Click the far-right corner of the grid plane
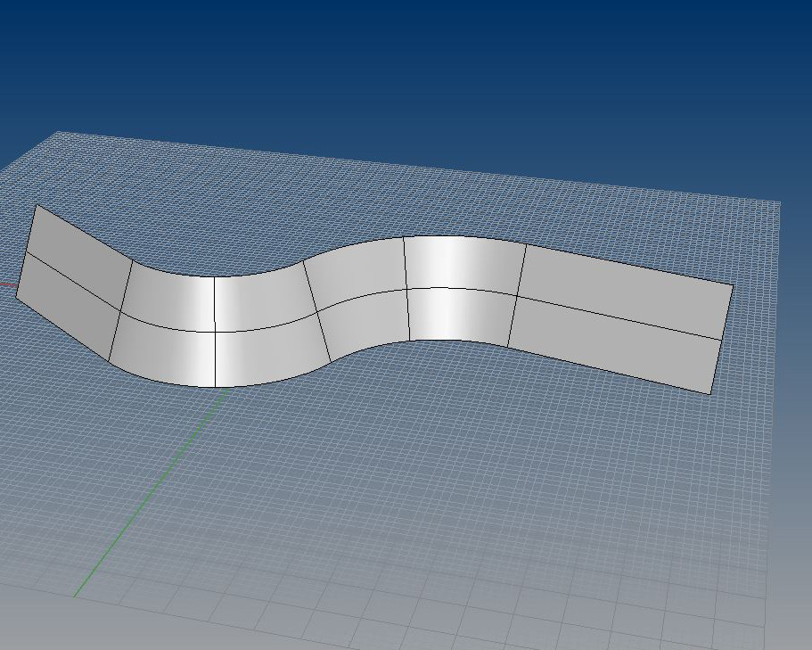This screenshot has width=812, height=650. click(779, 202)
